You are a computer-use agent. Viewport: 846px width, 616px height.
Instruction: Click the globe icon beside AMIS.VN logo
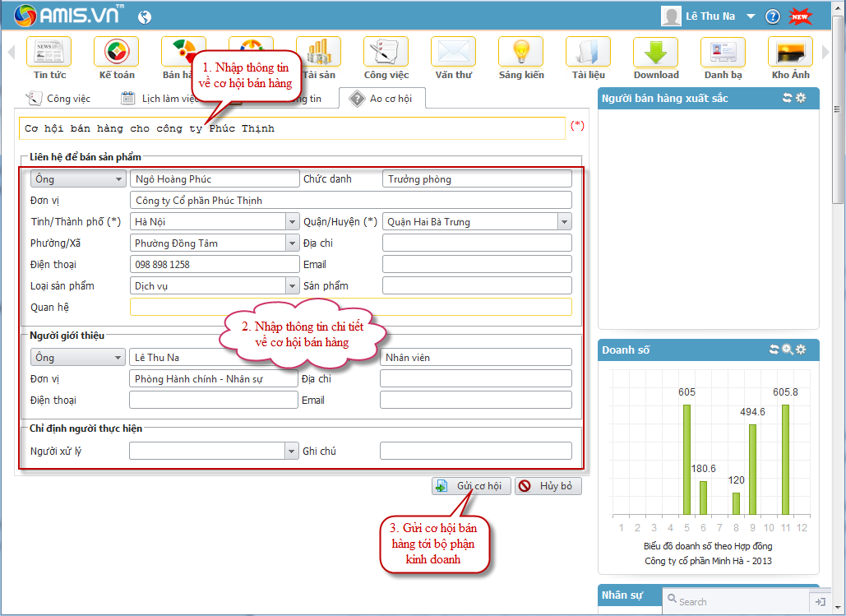(145, 16)
